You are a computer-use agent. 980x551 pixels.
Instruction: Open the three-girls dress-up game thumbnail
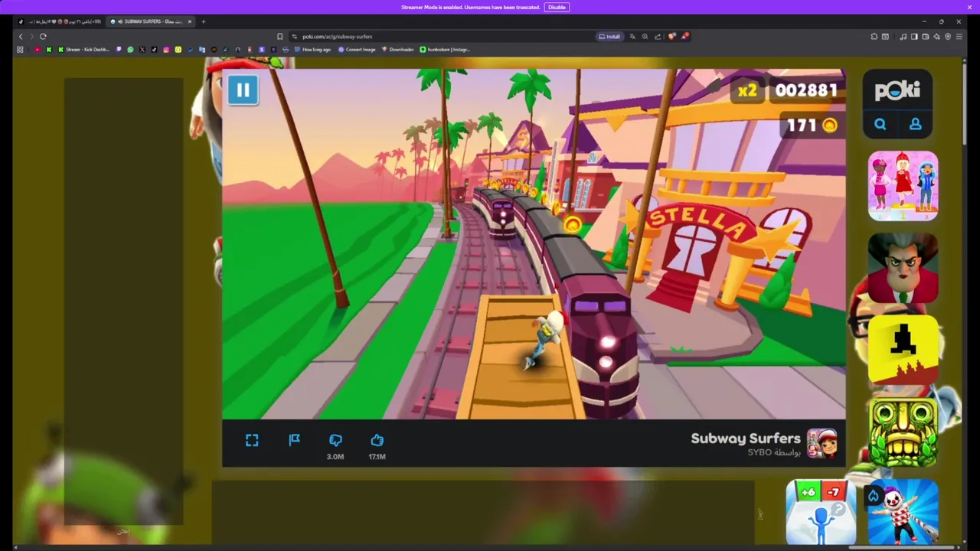coord(903,186)
